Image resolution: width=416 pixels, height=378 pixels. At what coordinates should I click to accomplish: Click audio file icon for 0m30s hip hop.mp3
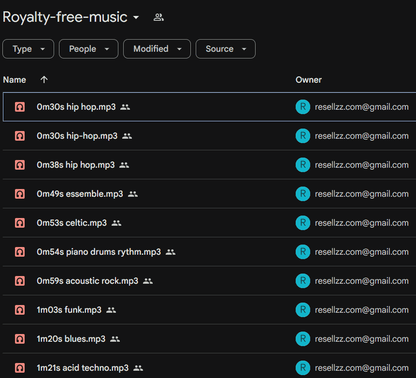click(20, 107)
